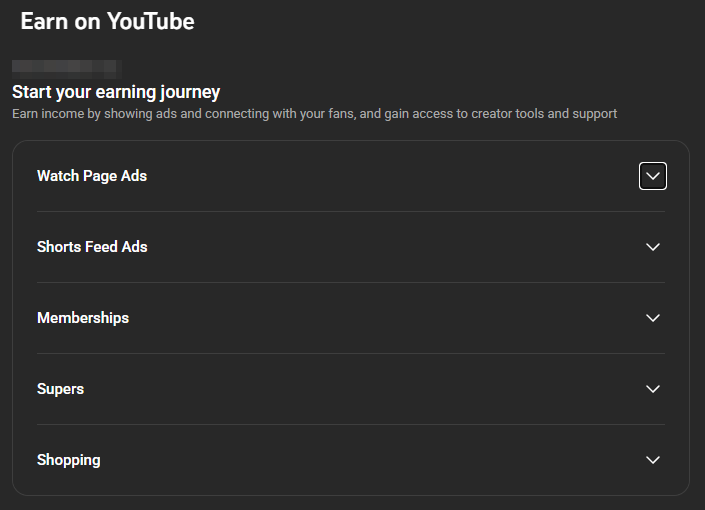Click the Supers label
Screen dimensions: 705x510
60,389
